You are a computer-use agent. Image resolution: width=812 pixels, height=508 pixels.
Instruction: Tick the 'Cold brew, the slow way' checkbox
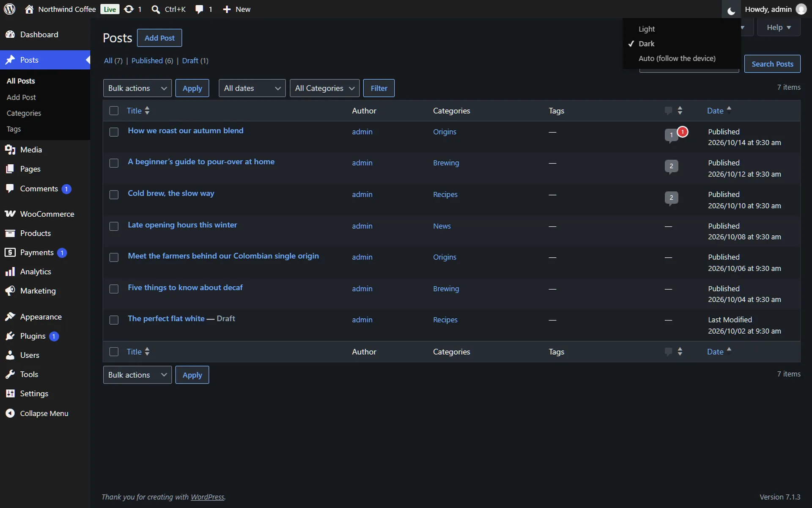(114, 195)
